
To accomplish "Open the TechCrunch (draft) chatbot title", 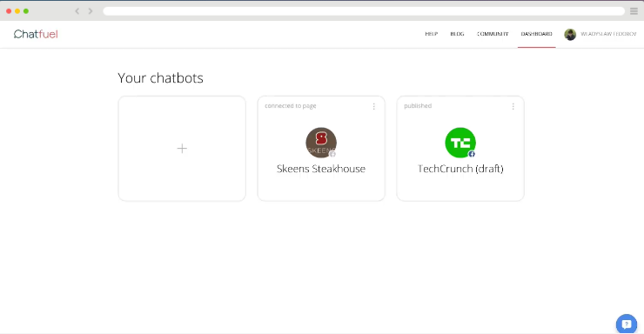I will point(460,169).
